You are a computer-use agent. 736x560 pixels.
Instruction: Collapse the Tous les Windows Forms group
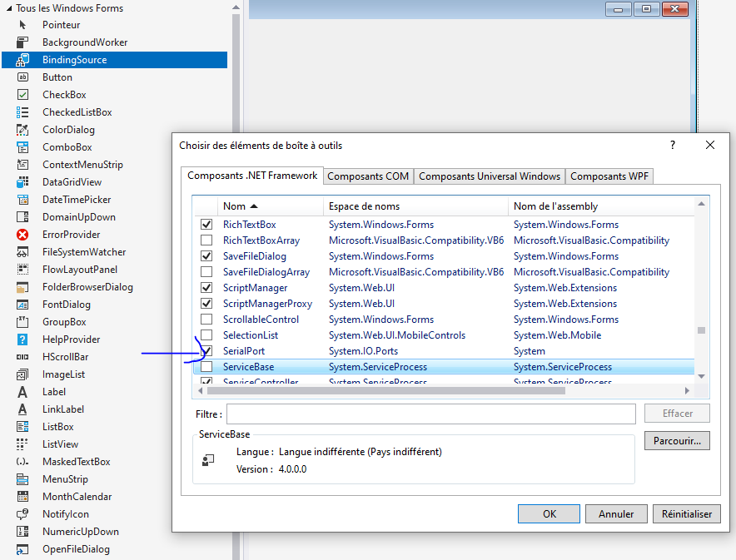point(8,8)
